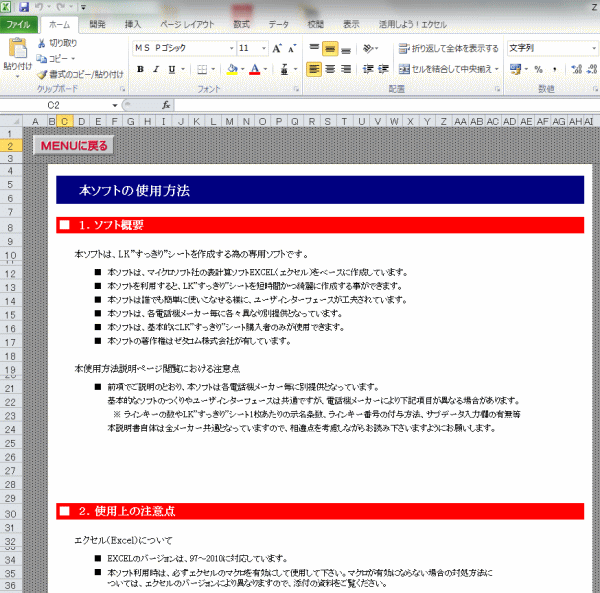The height and width of the screenshot is (593, 600).
Task: Apply percent style format
Action: click(x=538, y=69)
